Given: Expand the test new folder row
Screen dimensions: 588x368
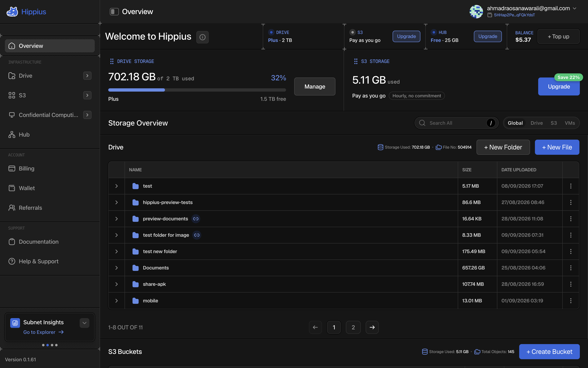Looking at the screenshot, I should coord(117,251).
